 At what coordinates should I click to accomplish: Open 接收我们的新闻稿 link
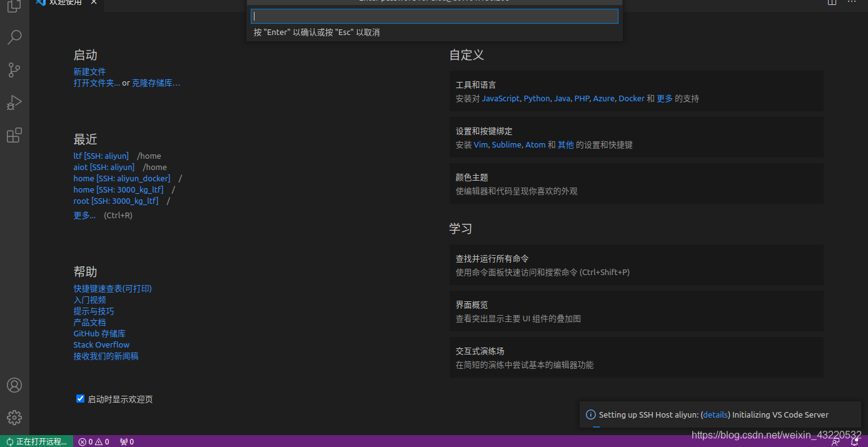[x=106, y=356]
